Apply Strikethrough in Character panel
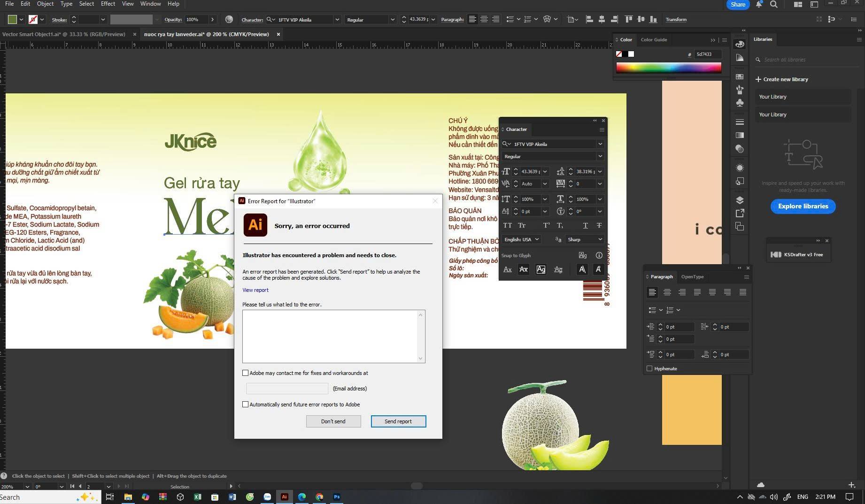 (599, 225)
